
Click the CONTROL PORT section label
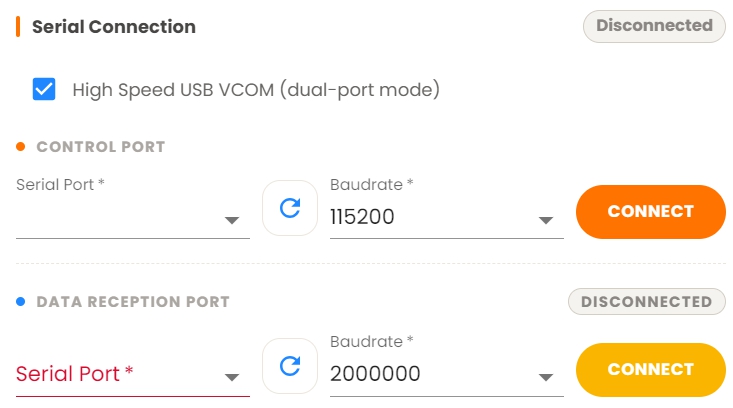tap(101, 147)
